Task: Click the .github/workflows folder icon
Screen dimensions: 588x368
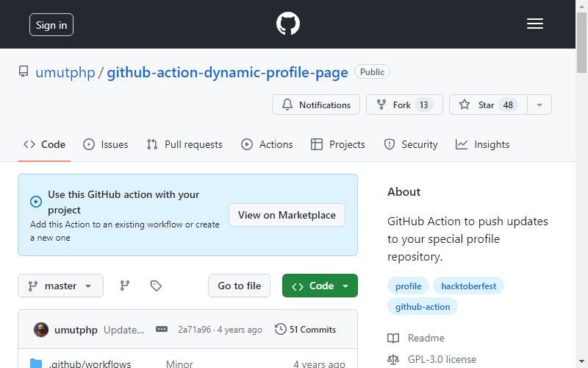Action: 36,364
